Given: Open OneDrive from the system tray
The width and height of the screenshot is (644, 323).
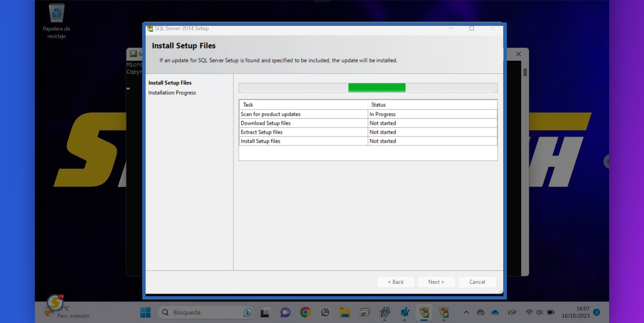Looking at the screenshot, I should [495, 312].
